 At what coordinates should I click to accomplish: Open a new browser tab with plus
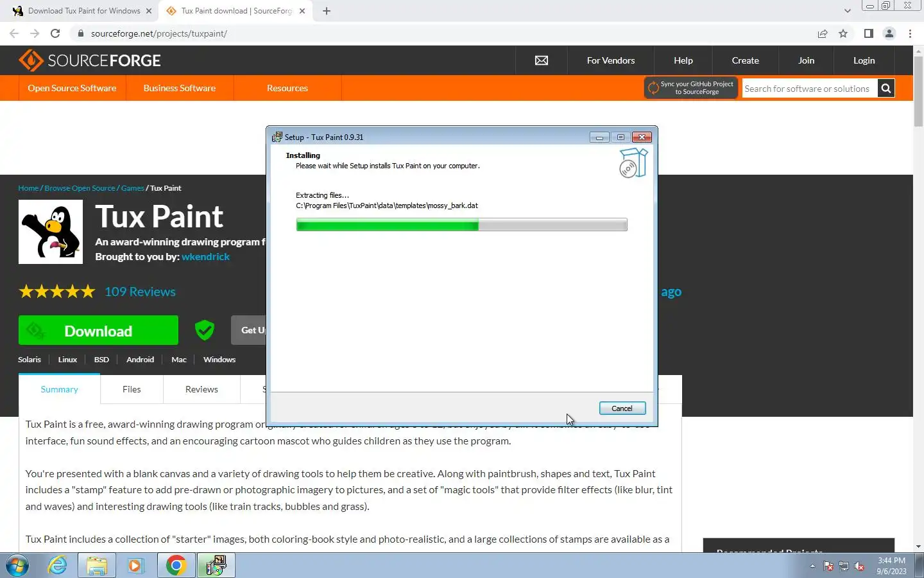327,11
